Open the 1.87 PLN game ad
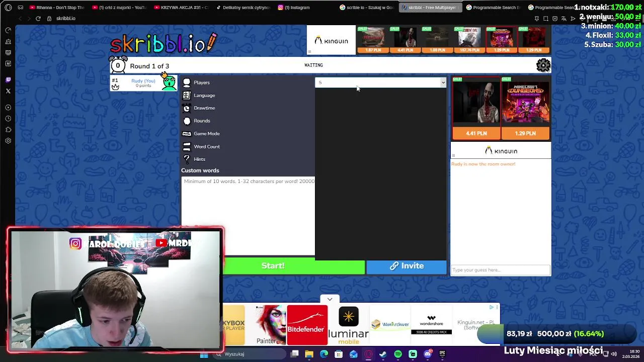Screen dimensions: 644x362 tap(372, 40)
